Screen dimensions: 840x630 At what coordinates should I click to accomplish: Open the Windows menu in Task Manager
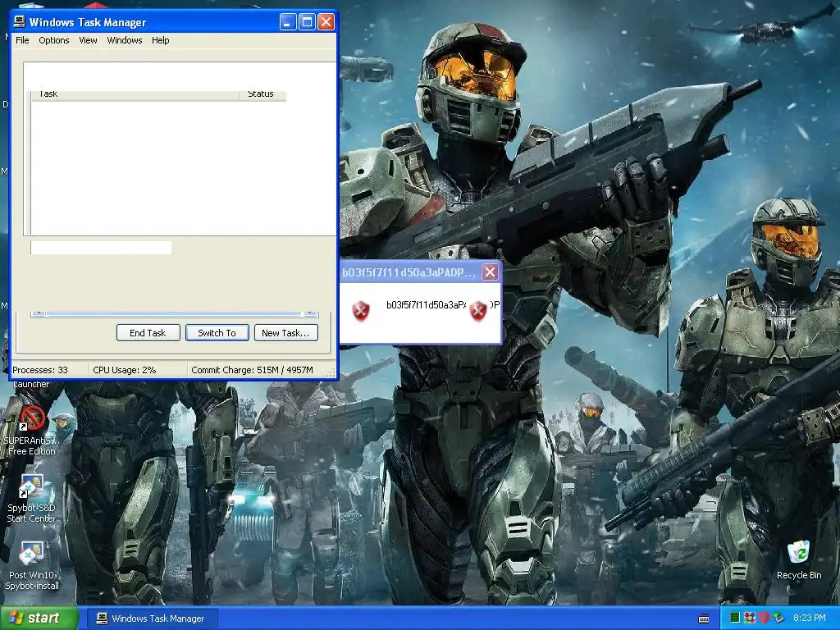click(x=125, y=40)
